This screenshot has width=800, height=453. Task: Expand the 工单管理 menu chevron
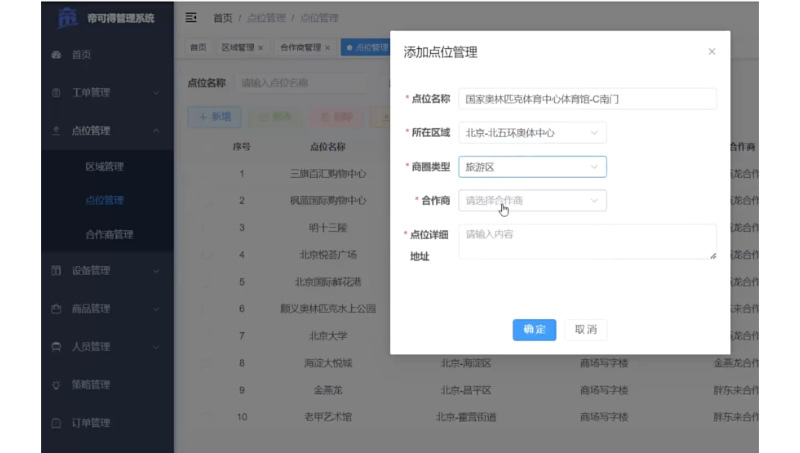pos(156,93)
